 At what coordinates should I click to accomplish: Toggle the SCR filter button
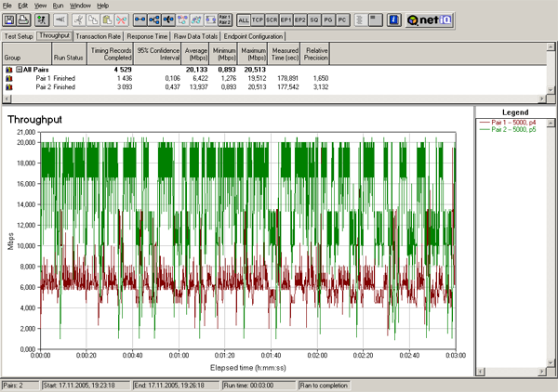click(x=272, y=20)
